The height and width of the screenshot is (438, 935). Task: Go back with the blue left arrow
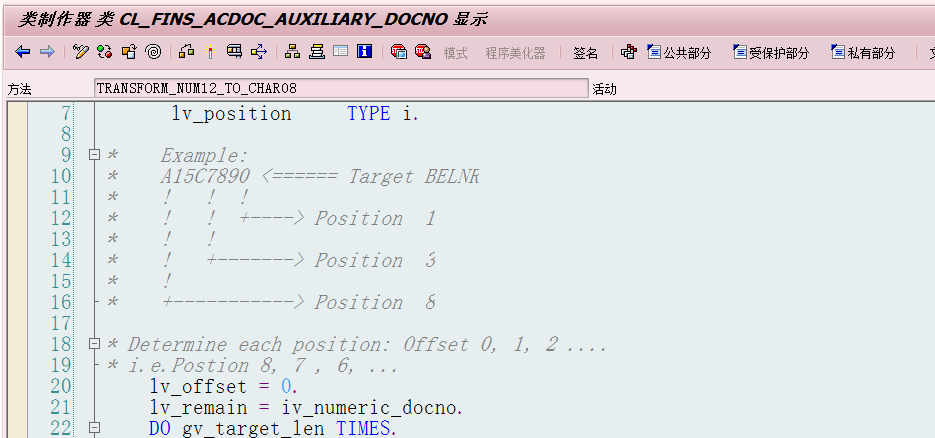pos(23,52)
